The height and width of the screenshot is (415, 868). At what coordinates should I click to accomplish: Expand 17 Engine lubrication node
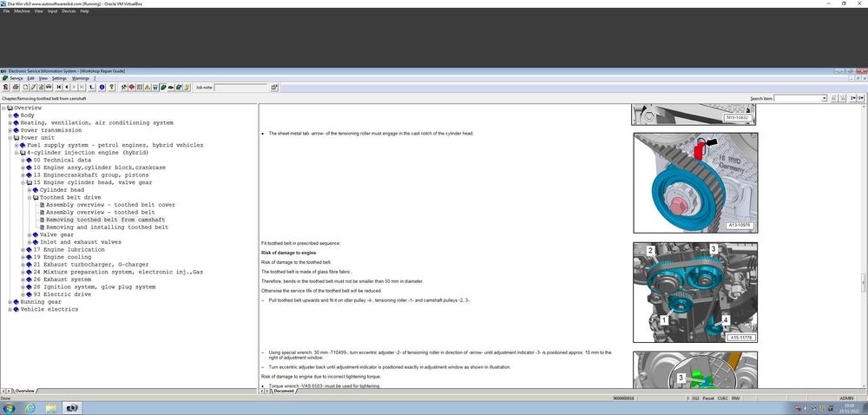pyautogui.click(x=23, y=249)
